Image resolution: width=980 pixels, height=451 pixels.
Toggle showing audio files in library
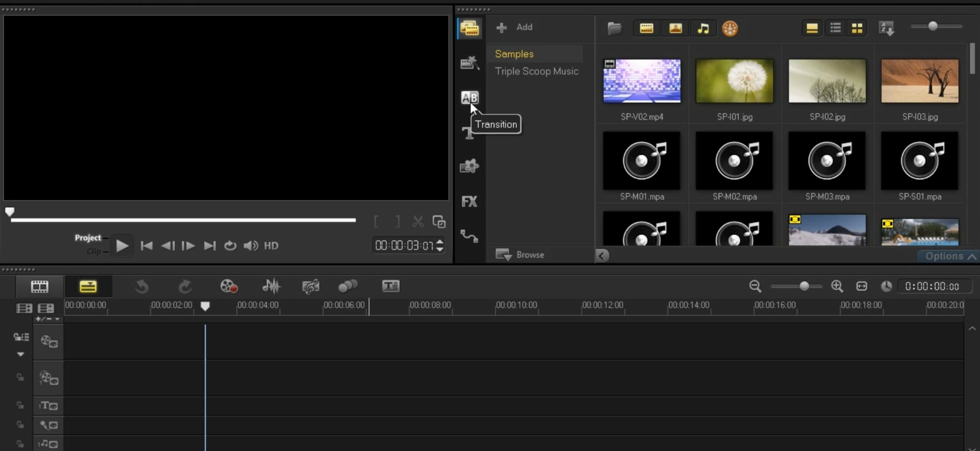click(703, 28)
